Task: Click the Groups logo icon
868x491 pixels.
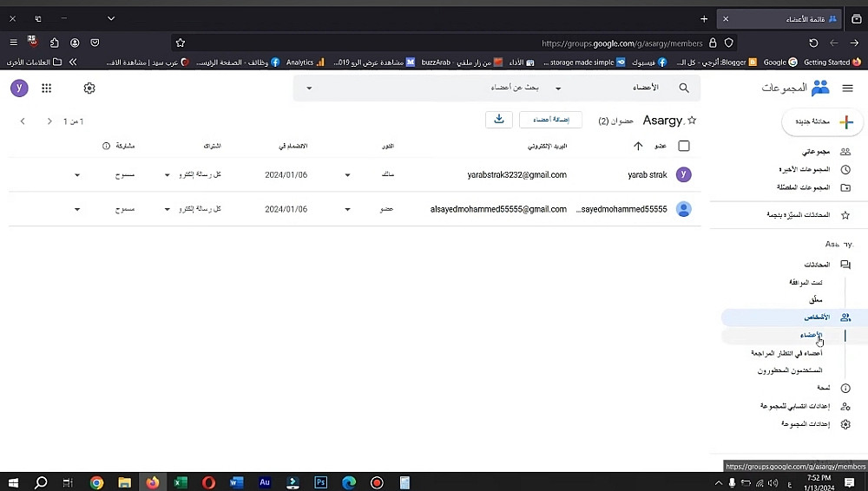Action: click(x=820, y=88)
